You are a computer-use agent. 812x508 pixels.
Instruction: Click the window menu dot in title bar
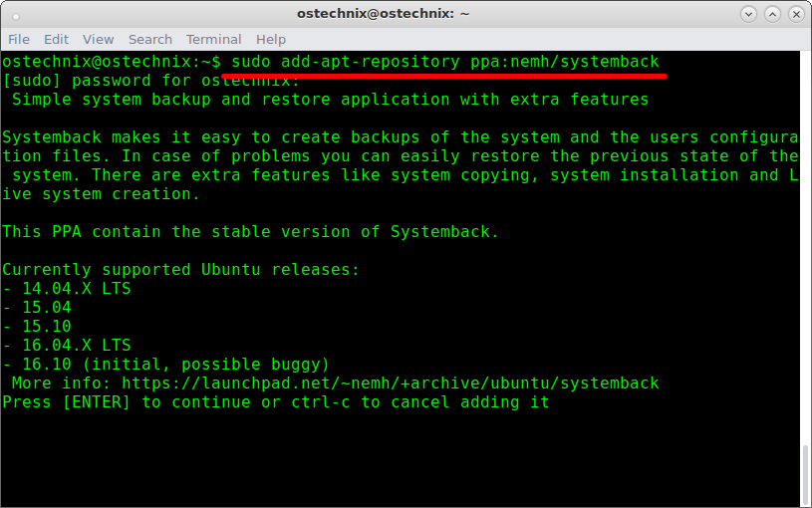pos(16,17)
